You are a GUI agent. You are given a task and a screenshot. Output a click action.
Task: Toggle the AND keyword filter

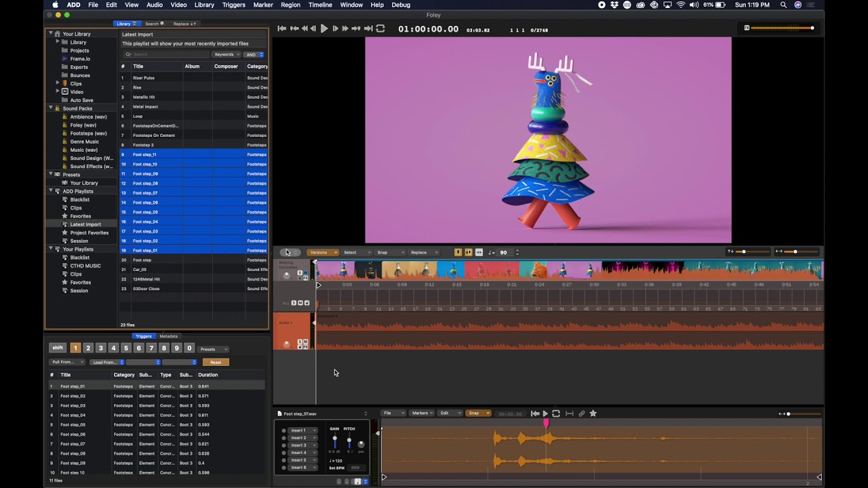tap(254, 54)
